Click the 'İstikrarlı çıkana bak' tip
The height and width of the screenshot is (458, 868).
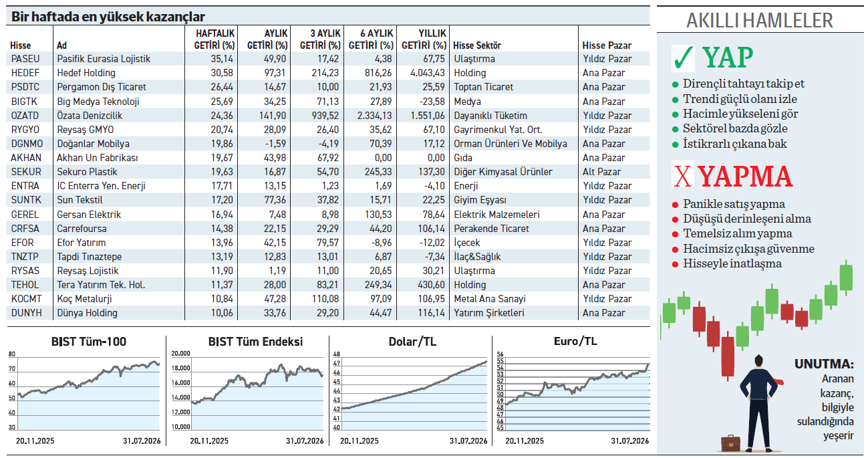point(734,143)
